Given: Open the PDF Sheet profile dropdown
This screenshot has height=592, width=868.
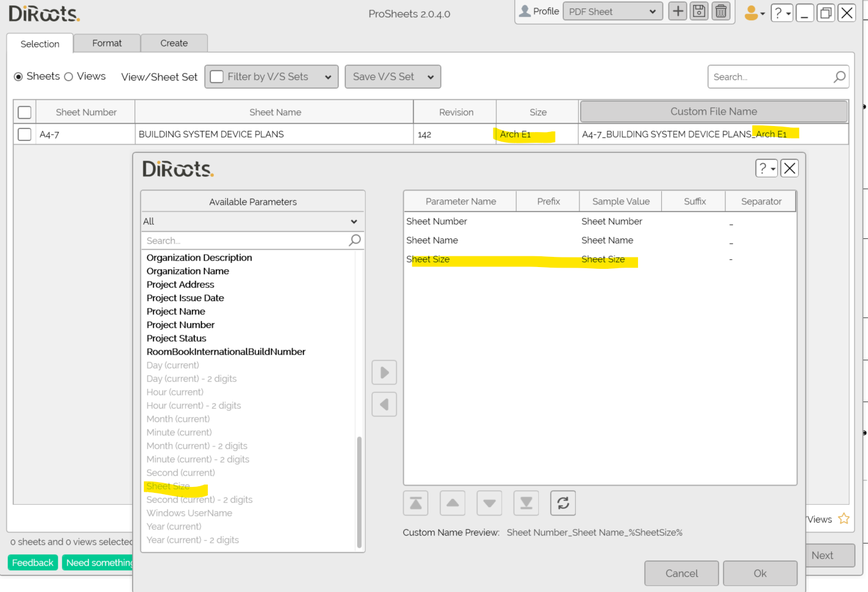Looking at the screenshot, I should point(612,11).
